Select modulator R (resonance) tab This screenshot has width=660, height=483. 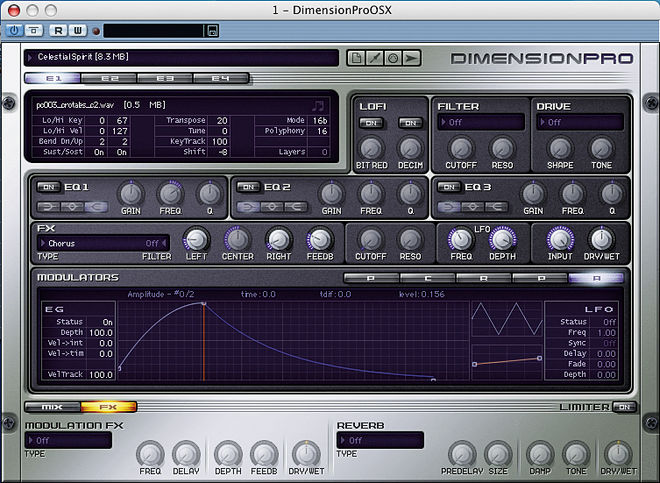pos(484,278)
